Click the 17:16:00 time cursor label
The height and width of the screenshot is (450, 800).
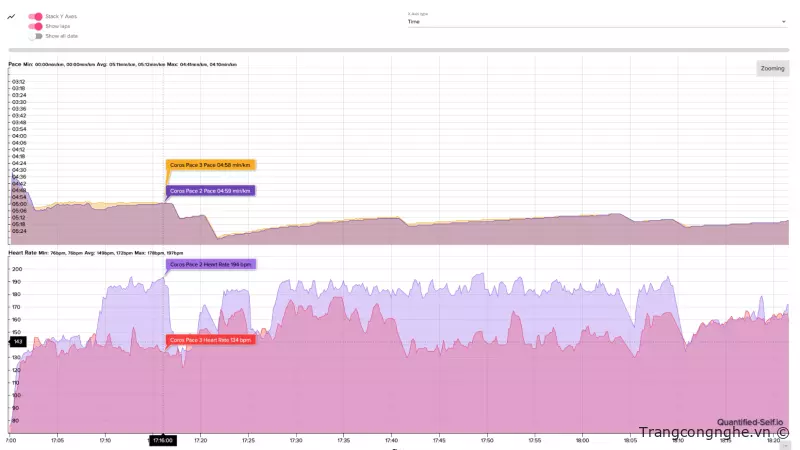(162, 440)
